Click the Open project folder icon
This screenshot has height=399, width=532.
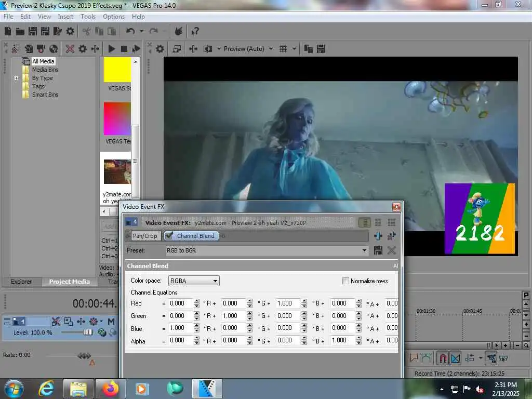click(x=20, y=32)
